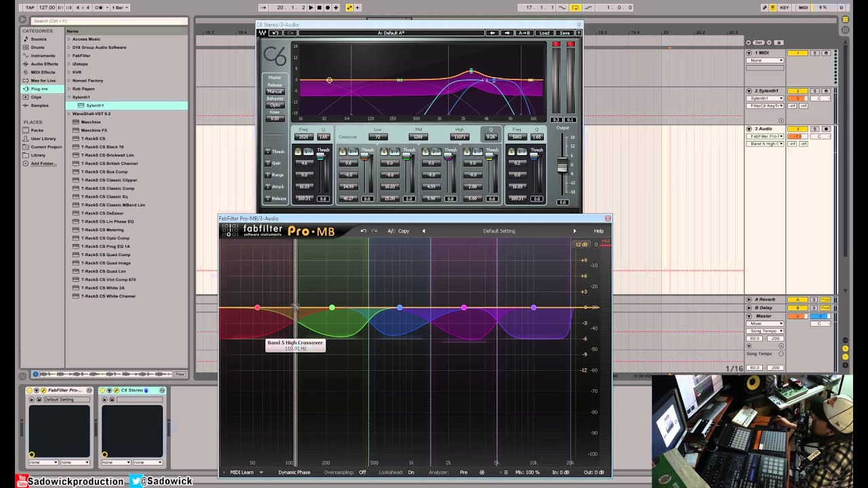Click the TAP tempo button
Image resolution: width=868 pixels, height=488 pixels.
click(x=30, y=7)
